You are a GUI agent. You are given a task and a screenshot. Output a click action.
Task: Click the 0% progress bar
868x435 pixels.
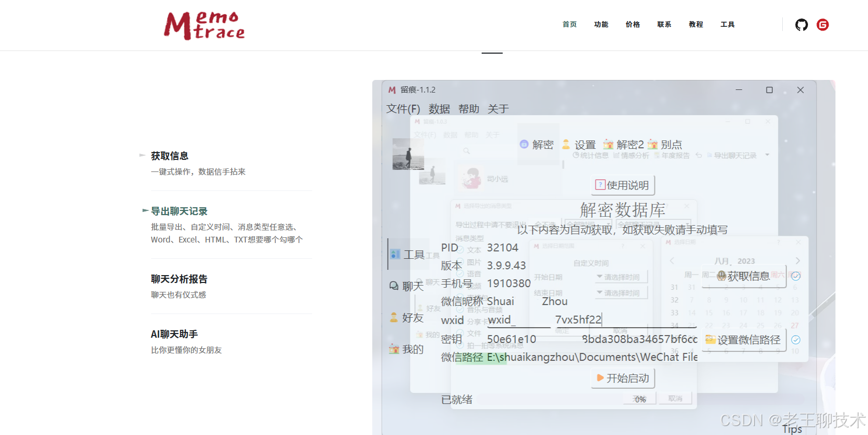pyautogui.click(x=640, y=399)
